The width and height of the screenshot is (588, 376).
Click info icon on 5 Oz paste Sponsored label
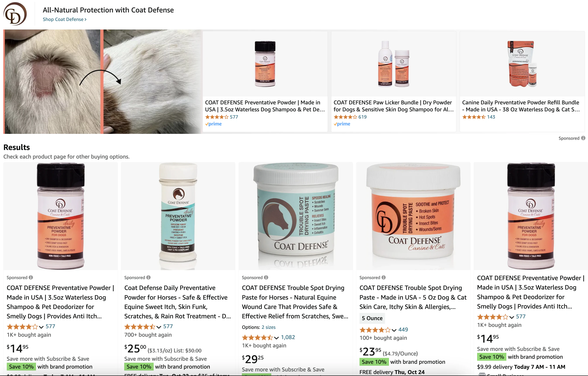(384, 277)
